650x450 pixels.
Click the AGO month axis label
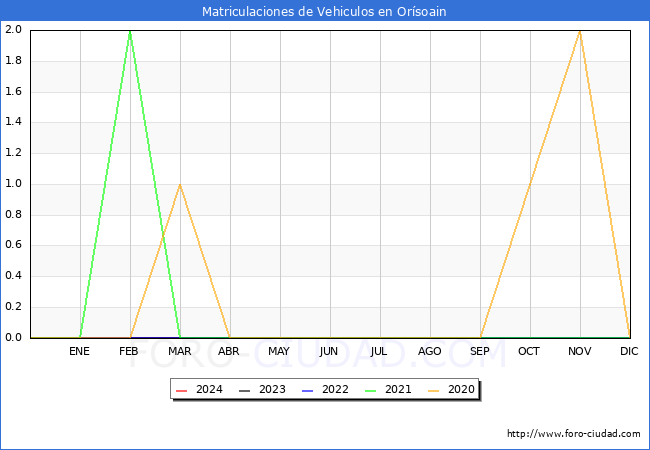(429, 351)
